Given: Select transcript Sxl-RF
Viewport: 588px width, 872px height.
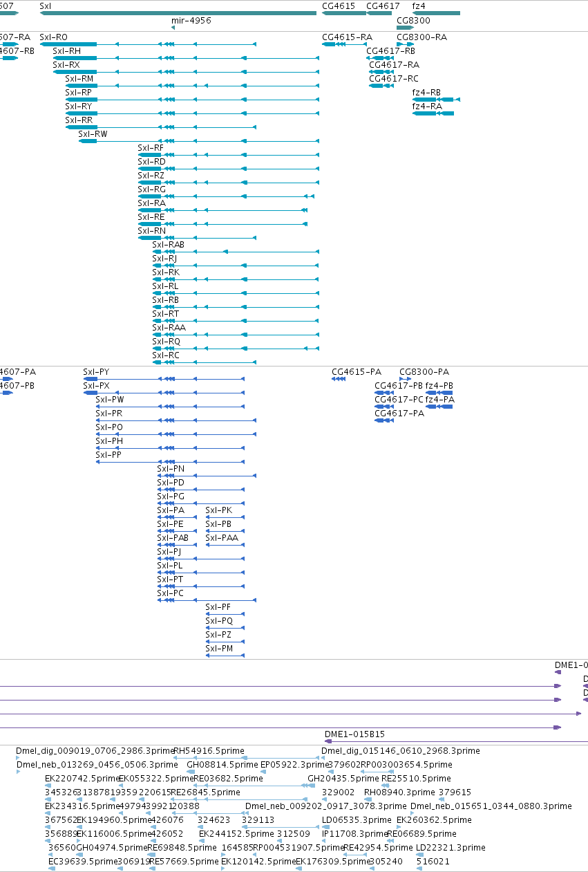Looking at the screenshot, I should [151, 148].
